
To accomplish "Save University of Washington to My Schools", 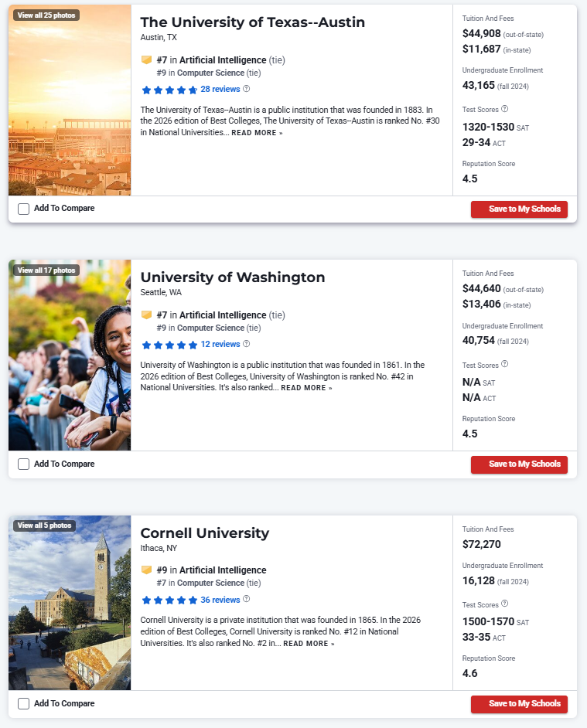I will 519,464.
